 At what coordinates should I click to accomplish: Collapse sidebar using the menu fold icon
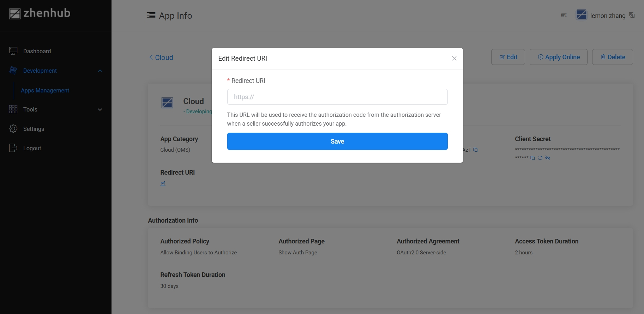pyautogui.click(x=151, y=15)
